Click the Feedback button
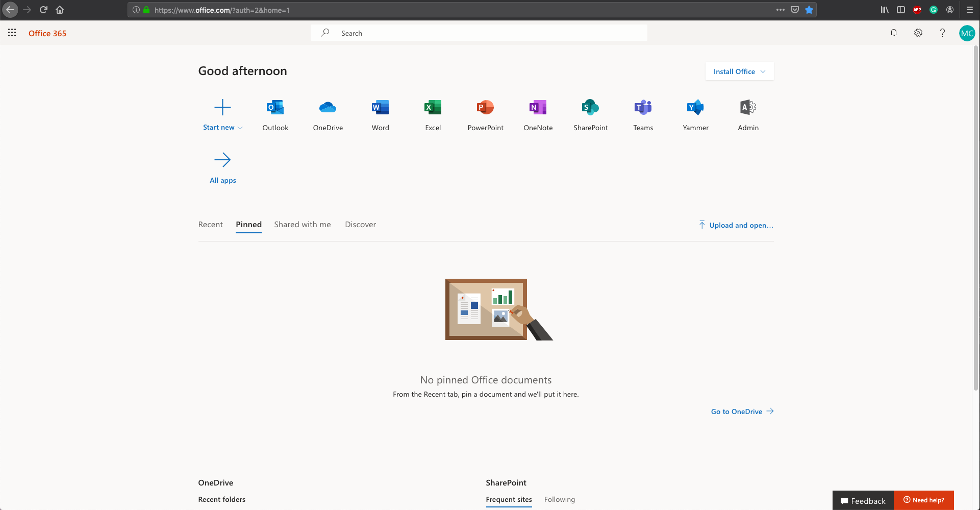This screenshot has width=980, height=510. pos(863,501)
